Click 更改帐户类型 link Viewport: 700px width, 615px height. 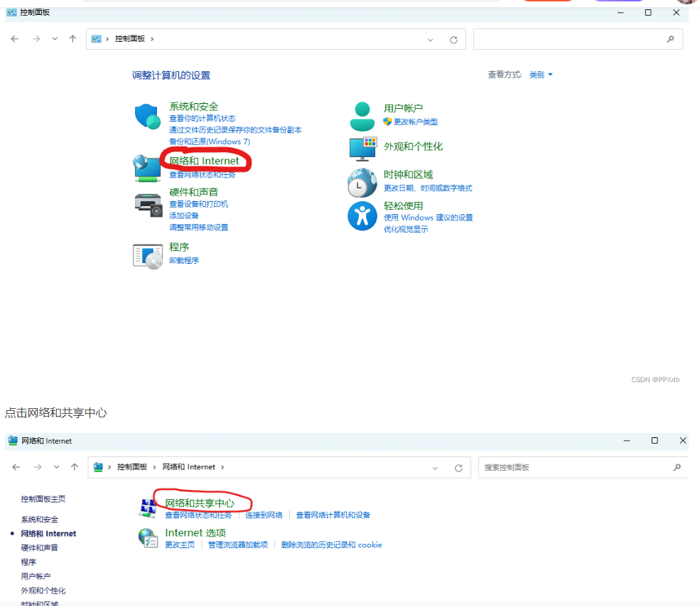415,122
